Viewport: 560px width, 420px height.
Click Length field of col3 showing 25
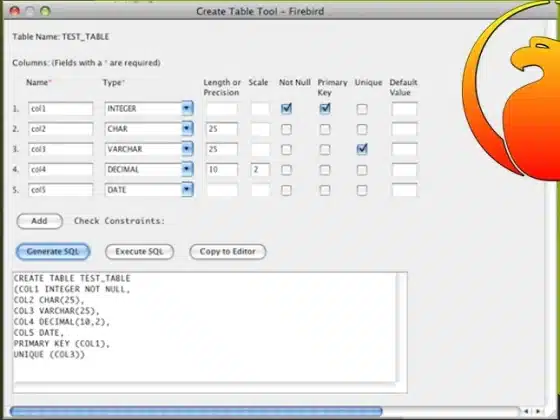coord(222,149)
